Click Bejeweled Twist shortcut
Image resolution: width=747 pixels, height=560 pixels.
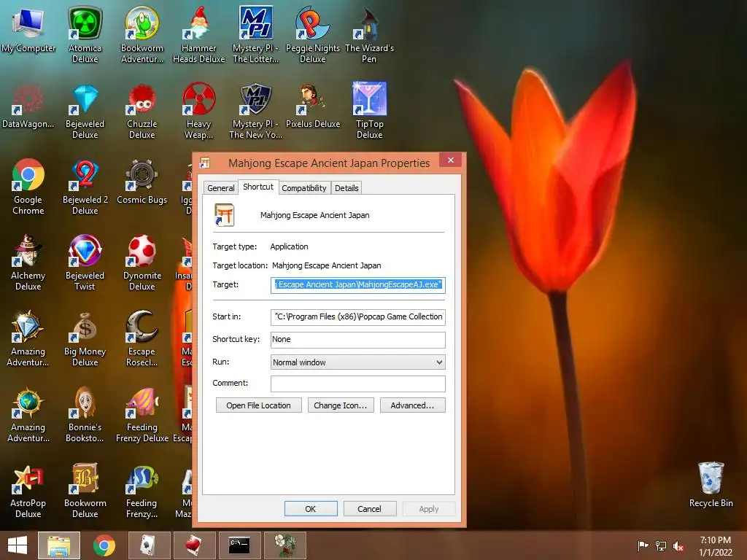coord(85,262)
